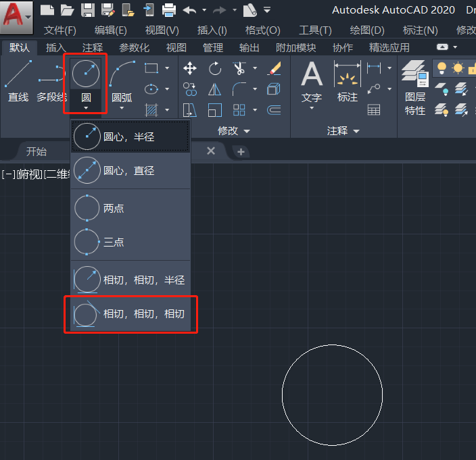Click the Text (文字) tool
The height and width of the screenshot is (460, 476).
click(x=311, y=81)
